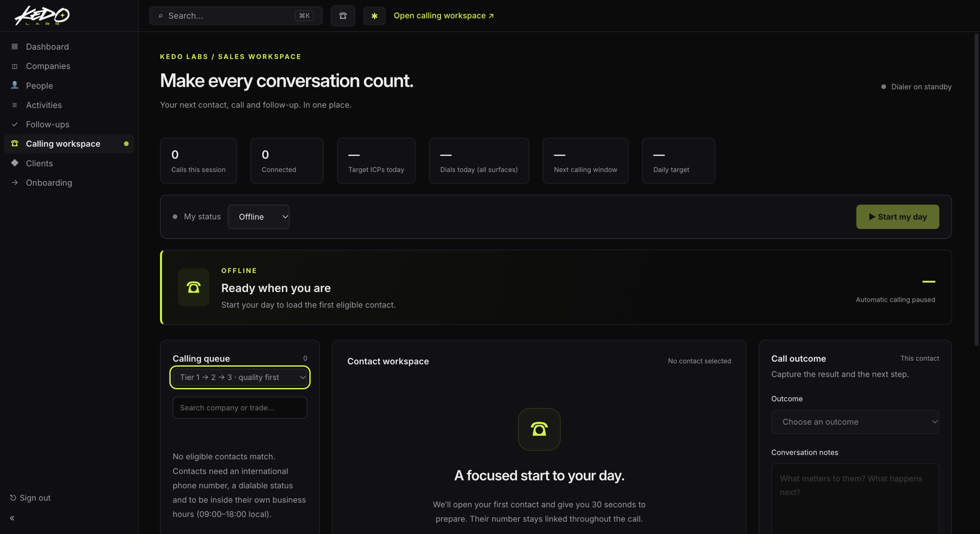Open the Onboarding menu item

click(x=69, y=182)
